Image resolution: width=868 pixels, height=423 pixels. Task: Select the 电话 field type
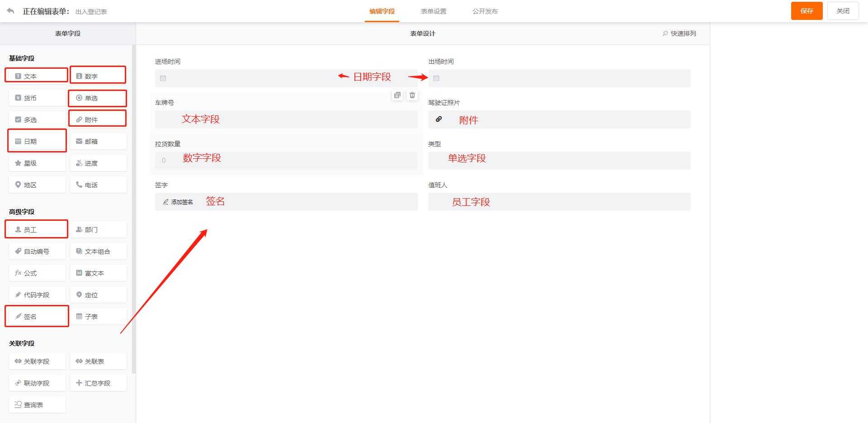point(98,185)
